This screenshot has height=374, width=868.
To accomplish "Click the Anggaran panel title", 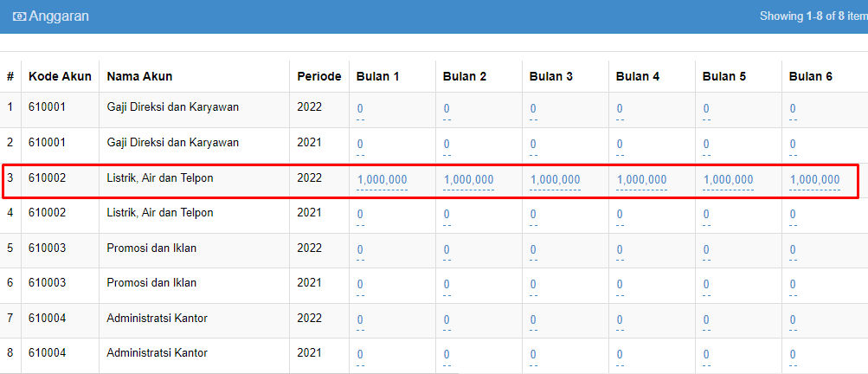I will click(59, 16).
